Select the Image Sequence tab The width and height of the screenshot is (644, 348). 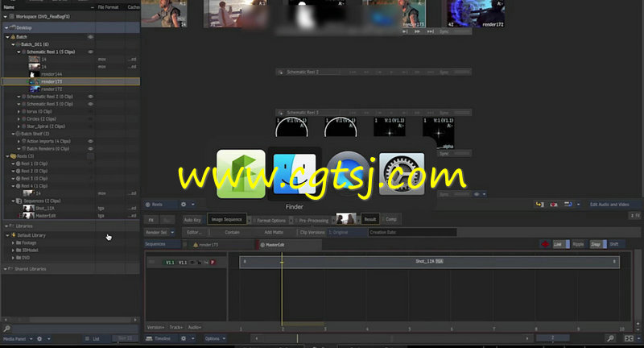(227, 219)
